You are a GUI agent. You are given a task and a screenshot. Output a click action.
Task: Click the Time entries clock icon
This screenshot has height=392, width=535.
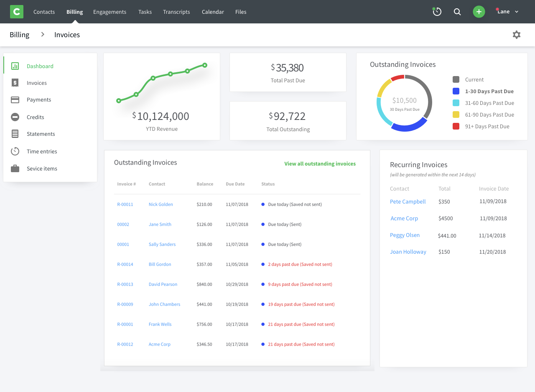point(15,151)
